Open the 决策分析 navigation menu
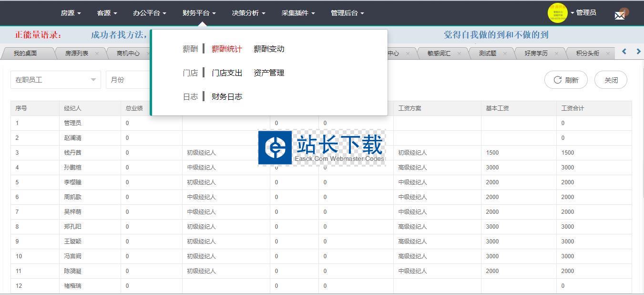 [248, 13]
